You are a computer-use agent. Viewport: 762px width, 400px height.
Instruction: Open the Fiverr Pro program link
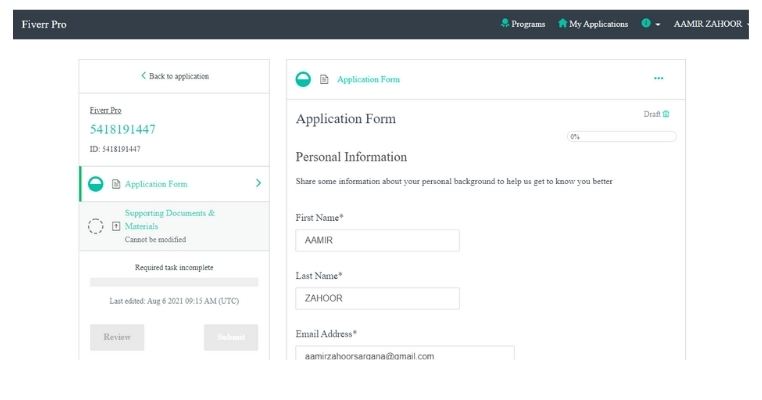[105, 110]
